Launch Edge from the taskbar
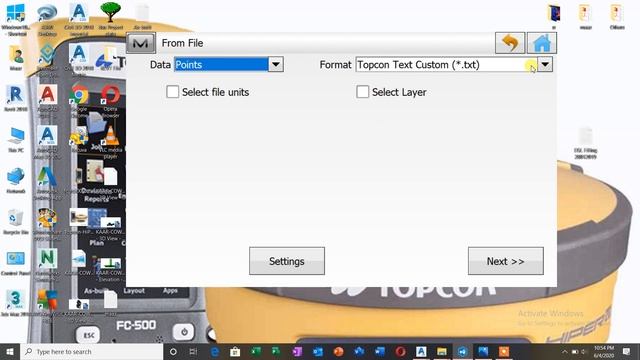Image resolution: width=640 pixels, height=360 pixels. [x=215, y=351]
